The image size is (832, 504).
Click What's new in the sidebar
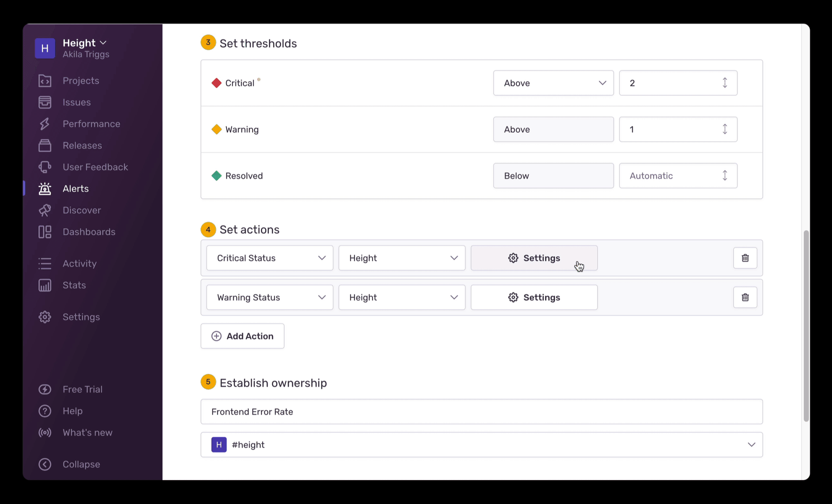(x=87, y=433)
